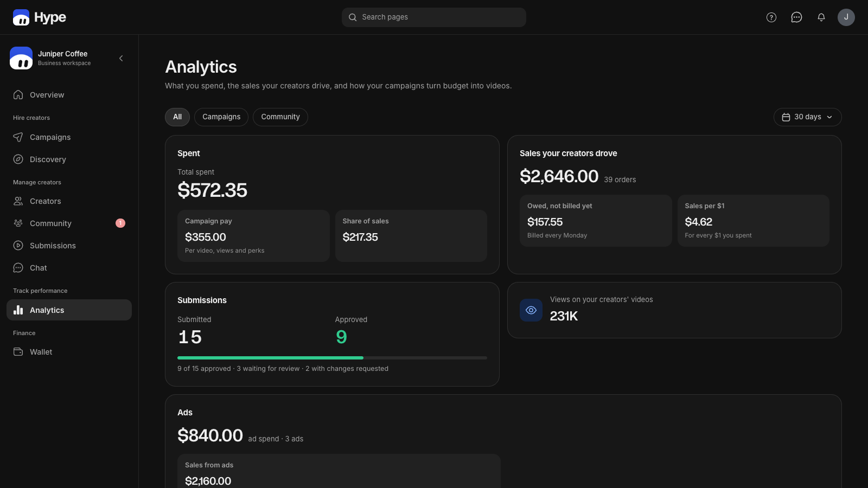Click the Campaign pay card
Viewport: 868px width, 488px height.
click(x=253, y=236)
